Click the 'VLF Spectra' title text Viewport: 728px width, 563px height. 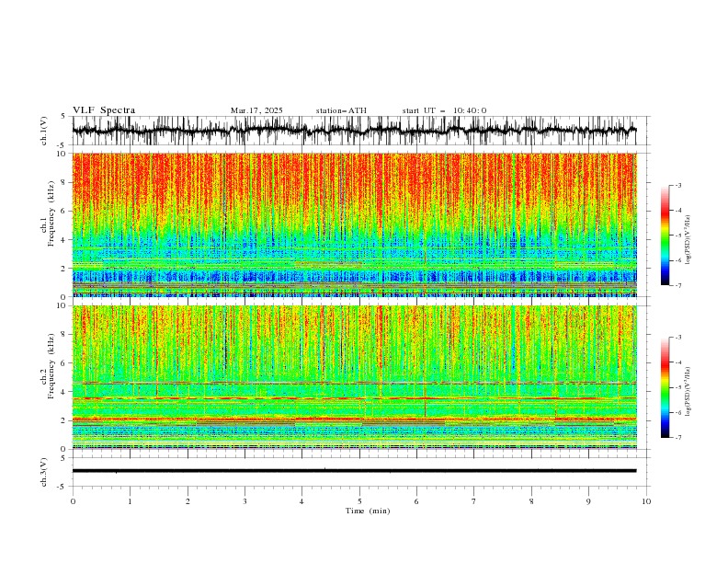pos(104,110)
